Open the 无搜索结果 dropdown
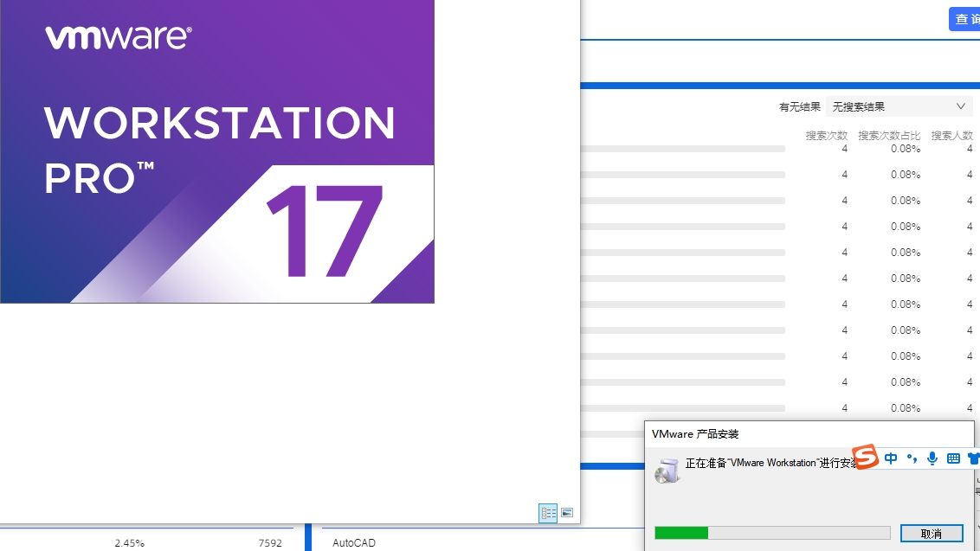 (899, 106)
